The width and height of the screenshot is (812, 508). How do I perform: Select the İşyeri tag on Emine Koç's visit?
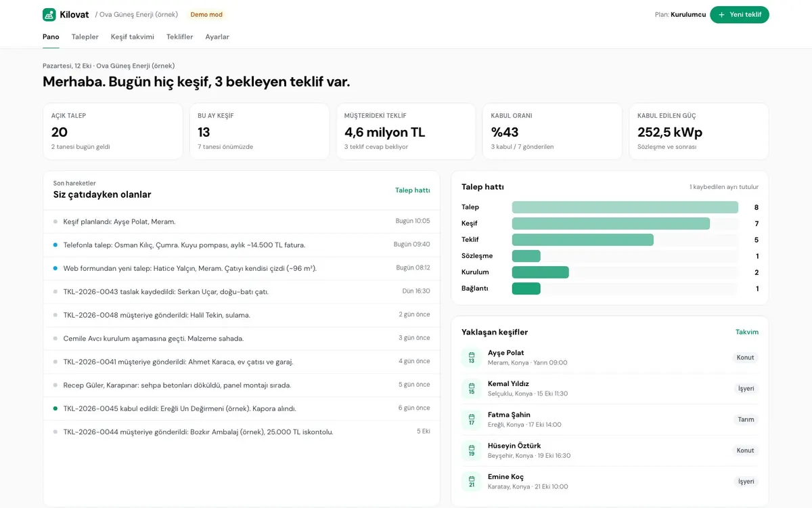(x=746, y=482)
